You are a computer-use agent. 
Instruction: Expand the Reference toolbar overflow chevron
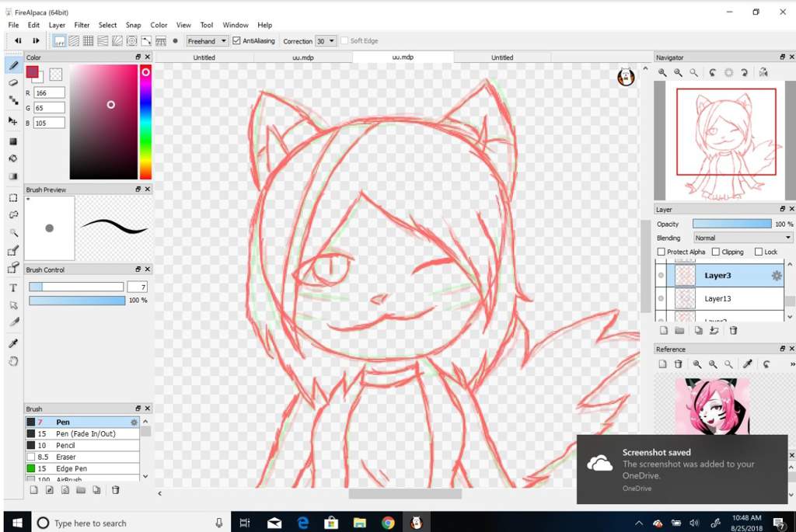coord(792,363)
